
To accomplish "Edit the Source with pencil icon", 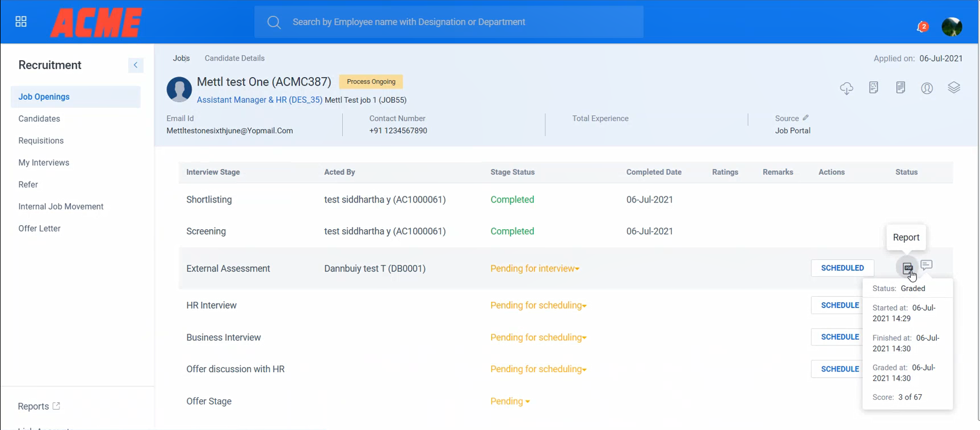I will [x=806, y=118].
